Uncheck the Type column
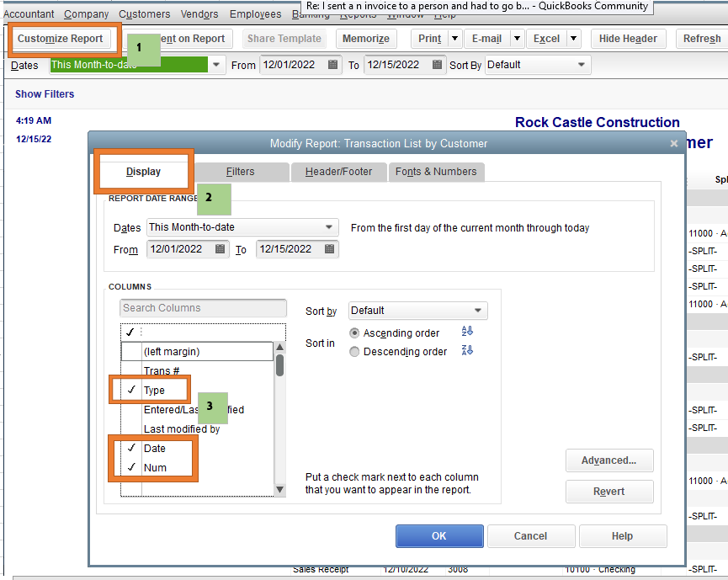This screenshot has height=580, width=728. tap(131, 390)
